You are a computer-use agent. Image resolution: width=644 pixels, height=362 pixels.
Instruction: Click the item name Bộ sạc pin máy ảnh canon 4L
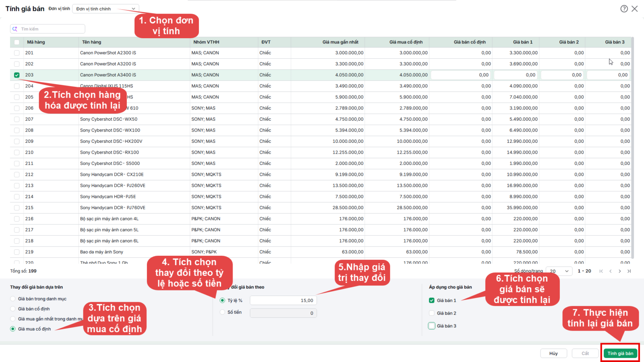coord(109,219)
